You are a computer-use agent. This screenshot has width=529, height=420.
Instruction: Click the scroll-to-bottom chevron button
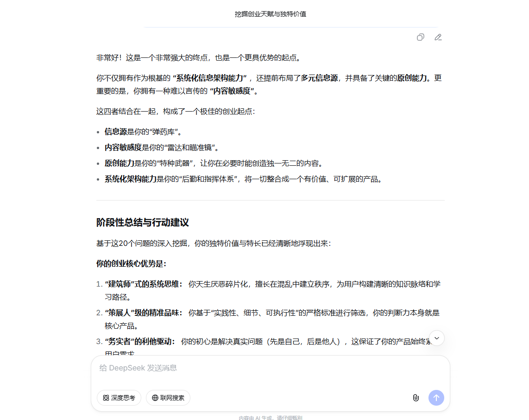pos(436,338)
